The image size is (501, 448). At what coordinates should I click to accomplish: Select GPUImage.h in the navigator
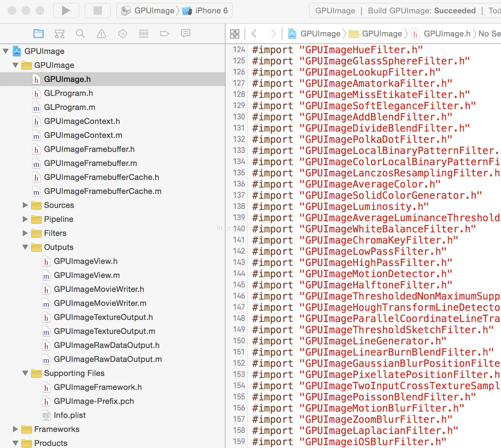pyautogui.click(x=112, y=79)
